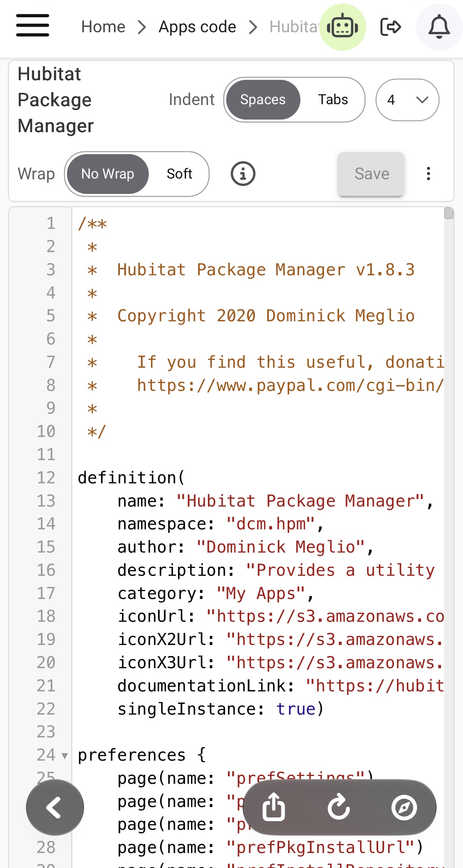Go to Home breadcrumb

103,27
